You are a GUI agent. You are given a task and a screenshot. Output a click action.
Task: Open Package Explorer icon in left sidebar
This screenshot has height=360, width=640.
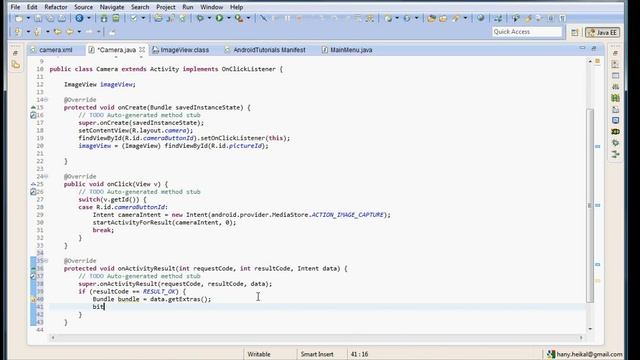[16, 64]
